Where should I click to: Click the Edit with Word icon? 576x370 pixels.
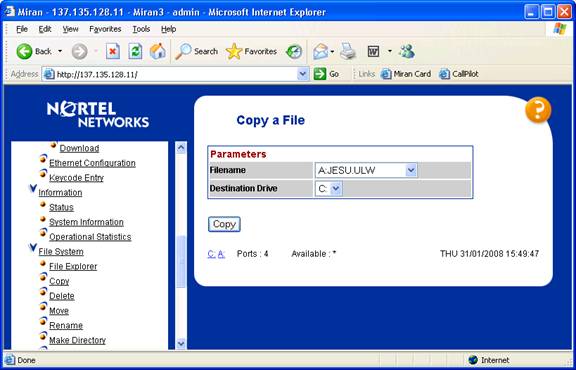pyautogui.click(x=373, y=51)
